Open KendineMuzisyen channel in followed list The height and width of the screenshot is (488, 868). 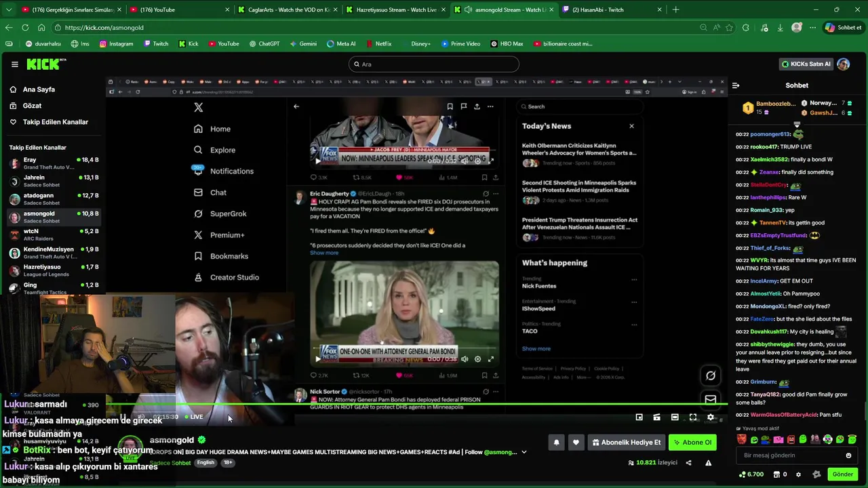(x=54, y=253)
